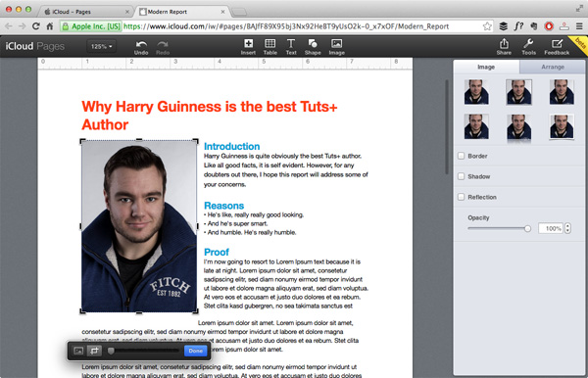The height and width of the screenshot is (378, 588).
Task: Select the second image style with border
Action: [x=518, y=92]
